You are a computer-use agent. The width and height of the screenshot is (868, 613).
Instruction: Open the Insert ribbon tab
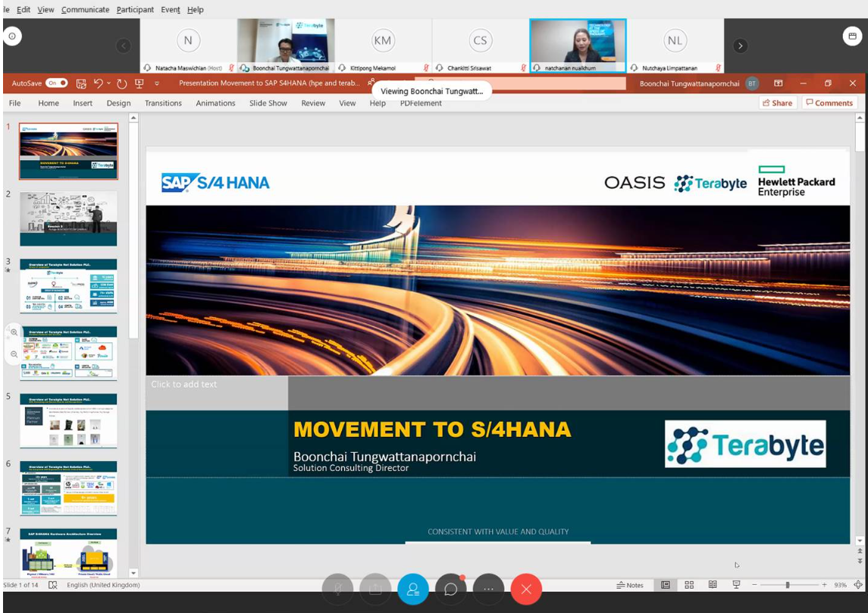point(83,103)
